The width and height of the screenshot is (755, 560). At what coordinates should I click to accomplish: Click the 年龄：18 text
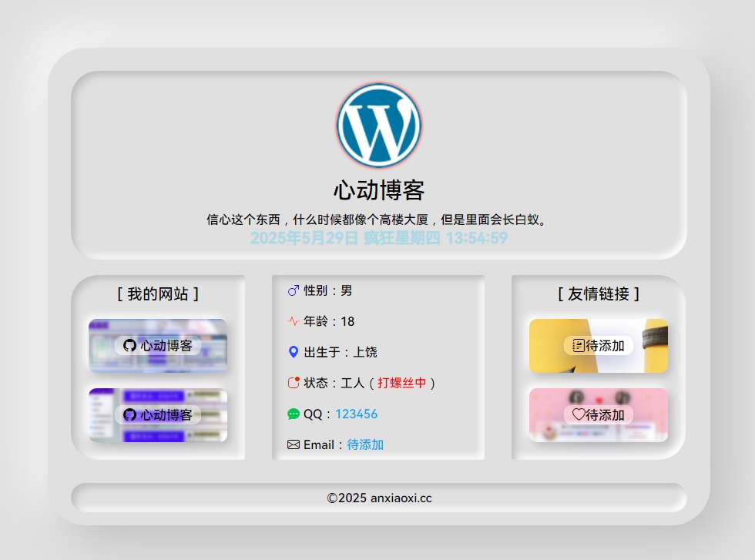click(x=329, y=321)
